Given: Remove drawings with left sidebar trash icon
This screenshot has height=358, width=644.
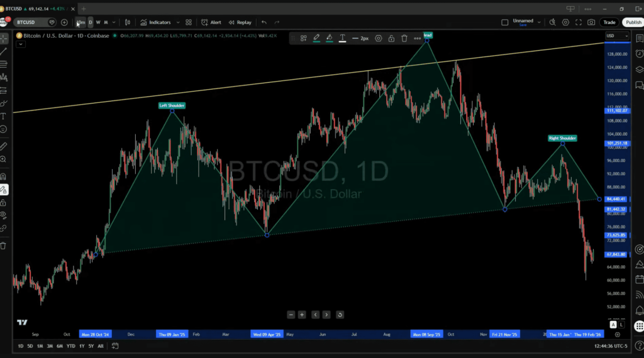Looking at the screenshot, I should 4,246.
